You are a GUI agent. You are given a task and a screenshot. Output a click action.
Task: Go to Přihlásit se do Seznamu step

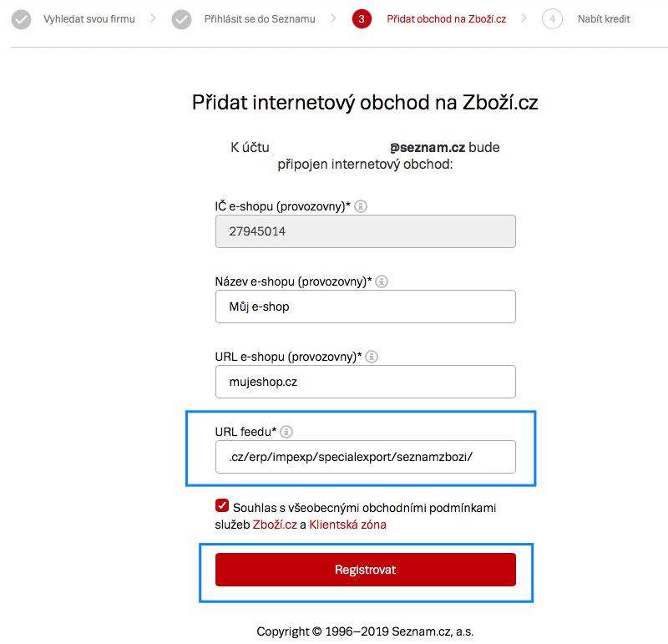point(260,18)
